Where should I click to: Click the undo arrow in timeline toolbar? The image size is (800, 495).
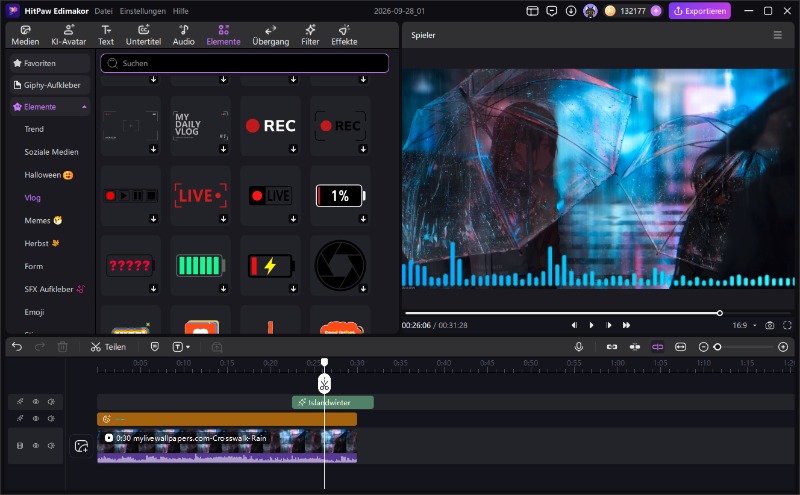pos(17,347)
